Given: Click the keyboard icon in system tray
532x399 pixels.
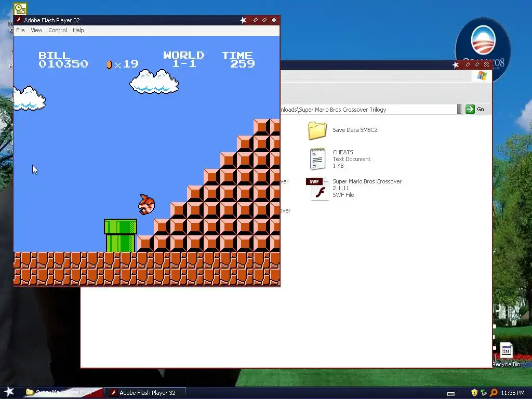Looking at the screenshot, I should (451, 393).
